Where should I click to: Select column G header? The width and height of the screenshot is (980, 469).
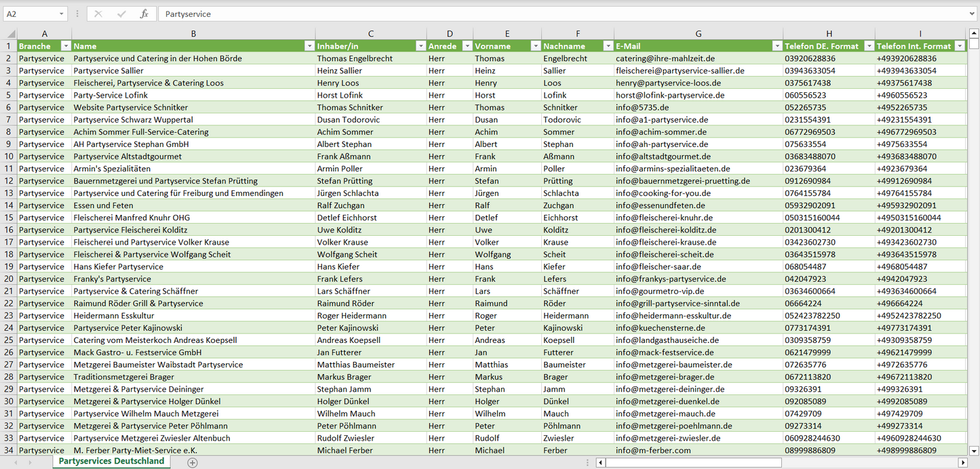click(698, 34)
